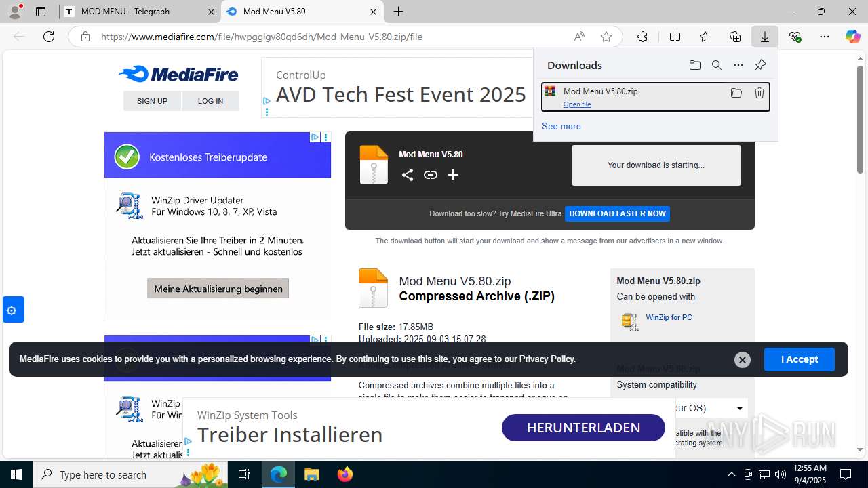The height and width of the screenshot is (488, 868).
Task: Expand the OS compatibility dropdown
Action: (x=740, y=408)
